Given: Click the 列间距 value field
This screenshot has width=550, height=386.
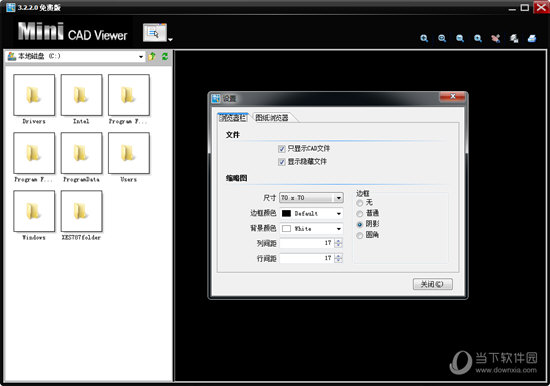Looking at the screenshot, I should (307, 243).
